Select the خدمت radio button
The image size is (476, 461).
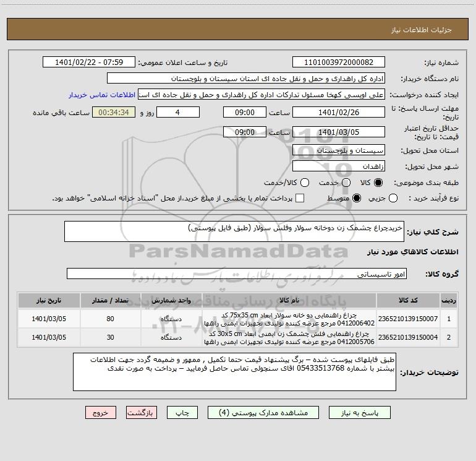(x=346, y=183)
